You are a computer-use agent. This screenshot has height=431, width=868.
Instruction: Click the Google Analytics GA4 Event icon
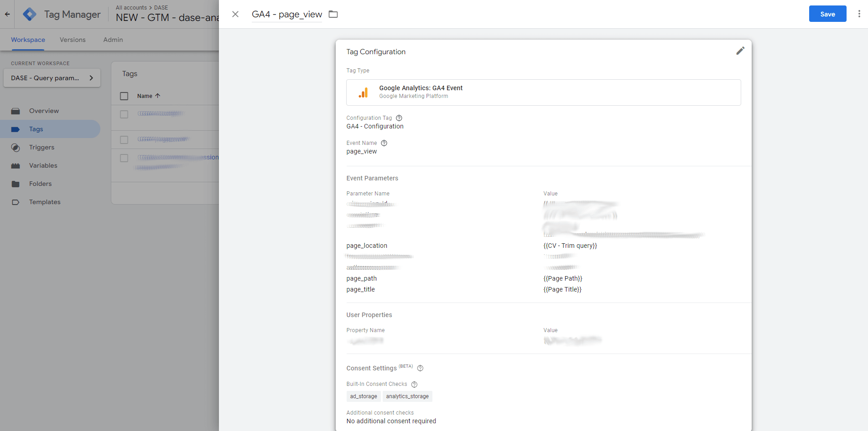(x=363, y=92)
